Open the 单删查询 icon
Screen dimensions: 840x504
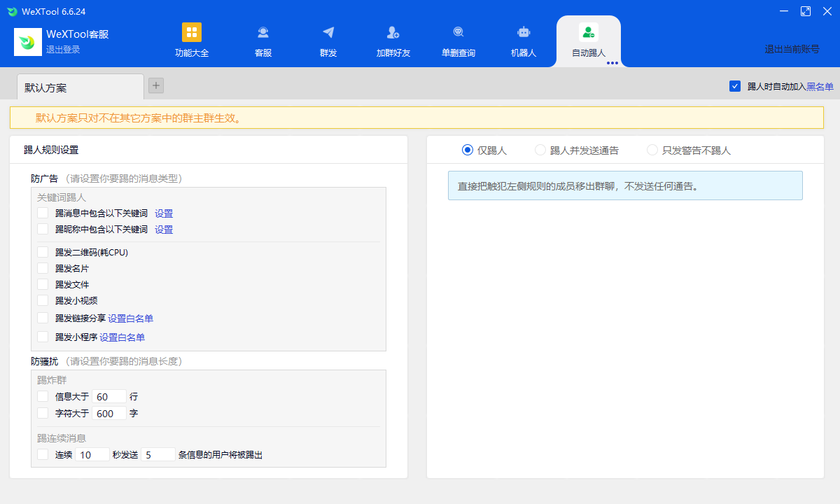(458, 33)
